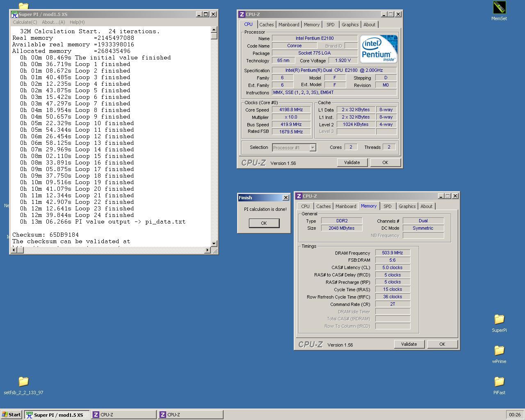Click the Core Speed 4198.8 MHz field

[291, 110]
